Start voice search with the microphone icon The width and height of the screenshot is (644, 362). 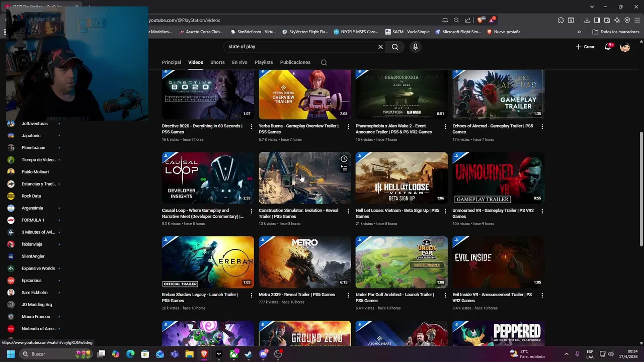point(415,47)
